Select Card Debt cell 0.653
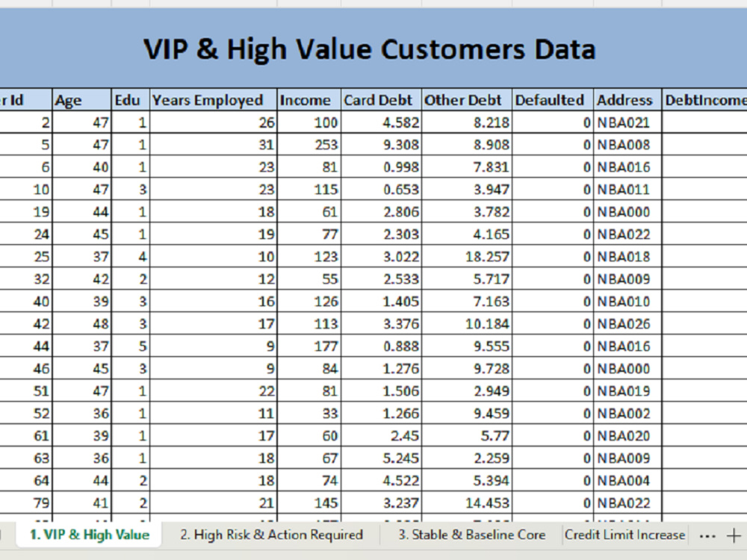The height and width of the screenshot is (560, 747). tap(381, 190)
